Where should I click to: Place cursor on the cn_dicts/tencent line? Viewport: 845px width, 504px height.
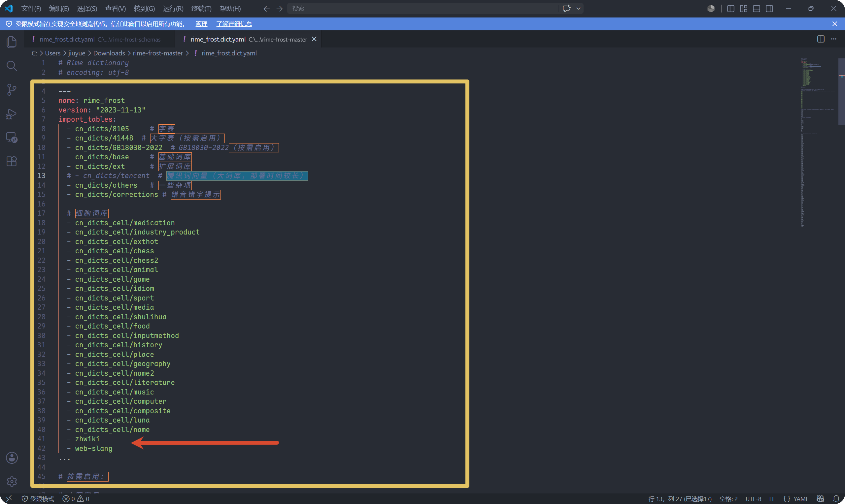click(x=187, y=175)
